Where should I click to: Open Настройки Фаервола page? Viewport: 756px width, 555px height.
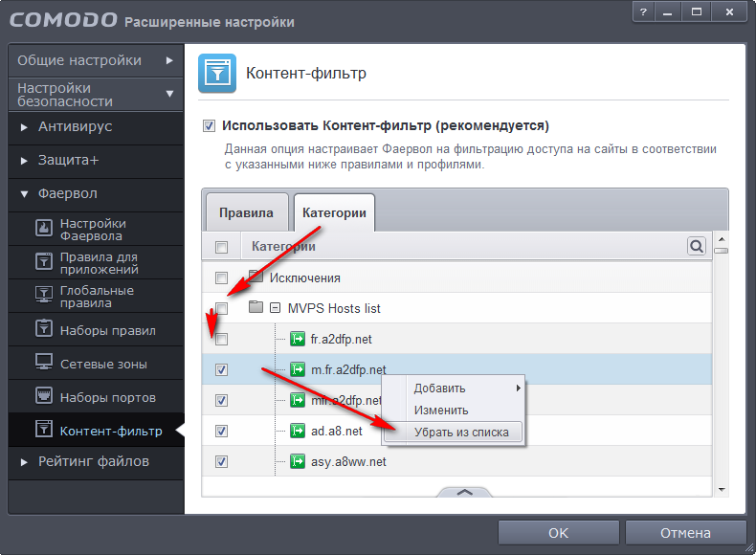(96, 229)
